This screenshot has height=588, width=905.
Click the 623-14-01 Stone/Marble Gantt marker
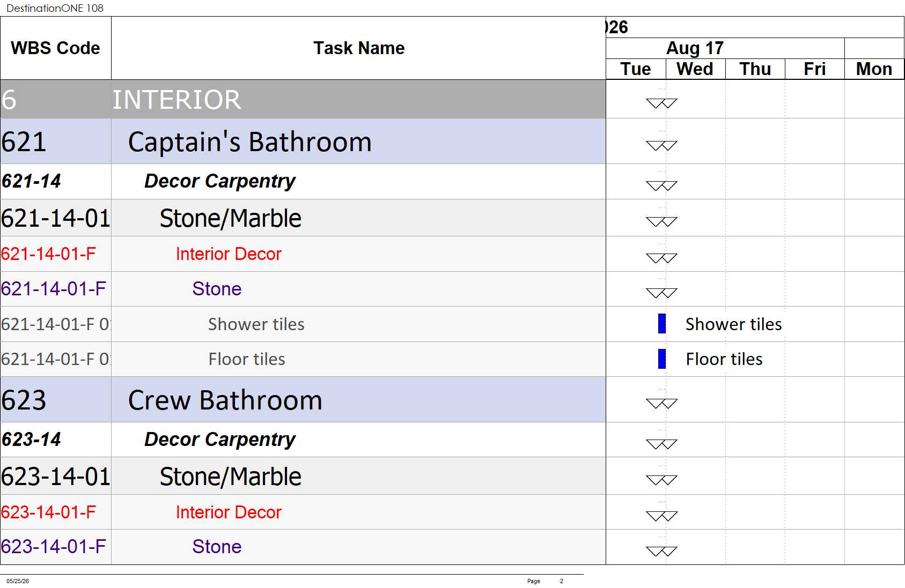point(661,480)
